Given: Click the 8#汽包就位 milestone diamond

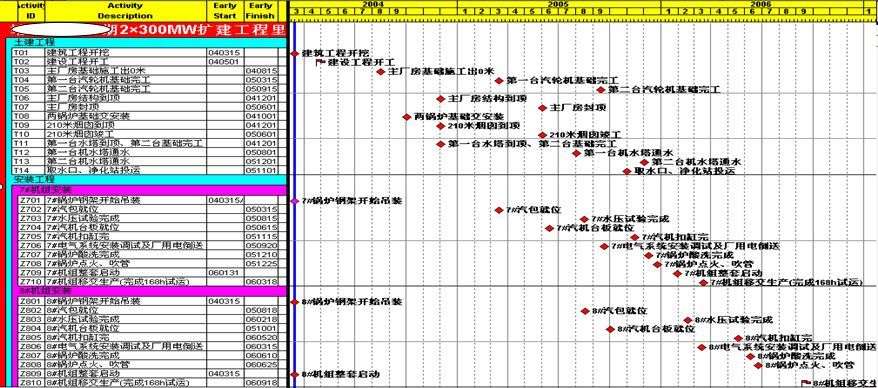Looking at the screenshot, I should [x=585, y=311].
